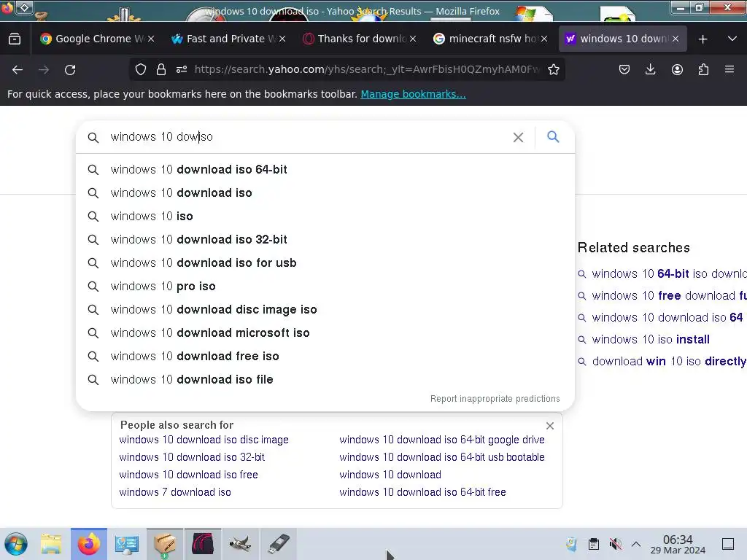This screenshot has width=747, height=560.
Task: Expand hidden system tray icons
Action: tap(635, 543)
